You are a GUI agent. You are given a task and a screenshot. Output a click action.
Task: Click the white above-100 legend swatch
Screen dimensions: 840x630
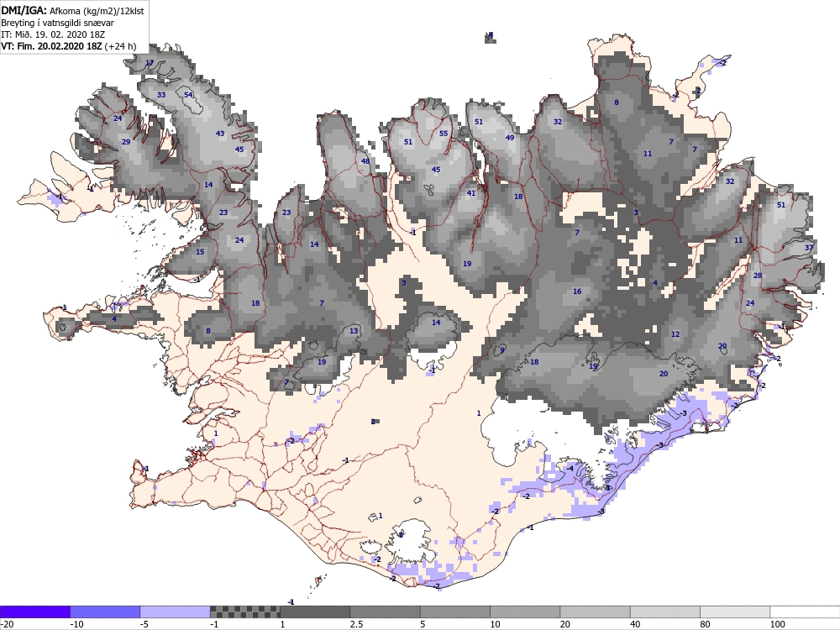[806, 612]
